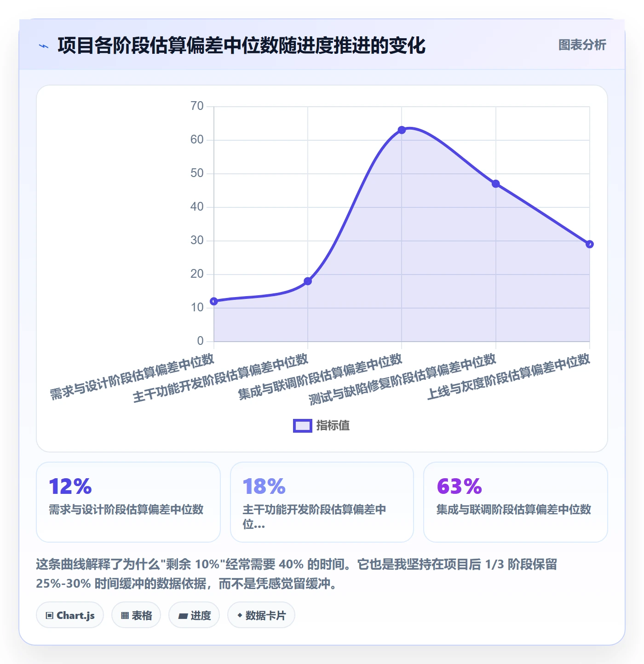Click the 指标值 legend label
Screen dimensions: 644x664
click(x=333, y=426)
